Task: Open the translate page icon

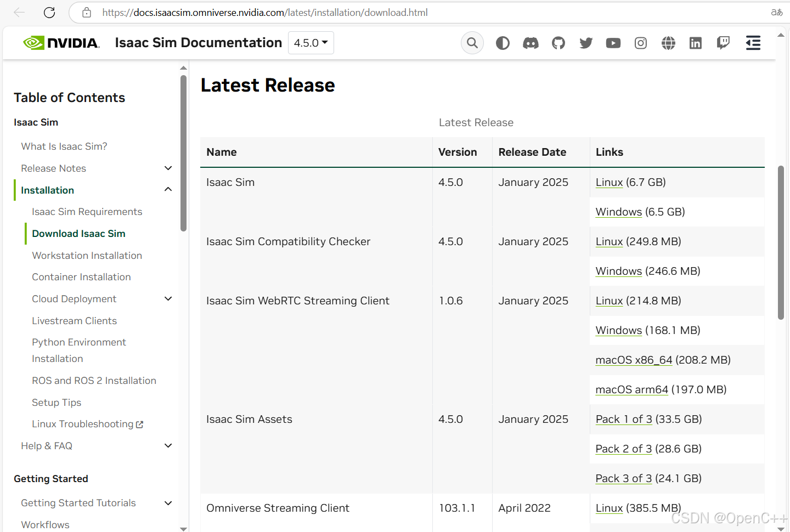Action: [x=776, y=12]
